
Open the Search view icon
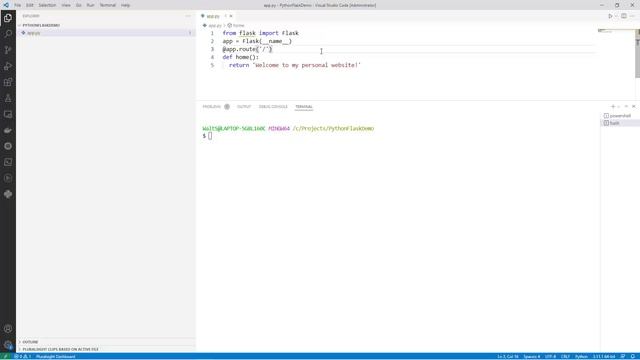(x=8, y=34)
